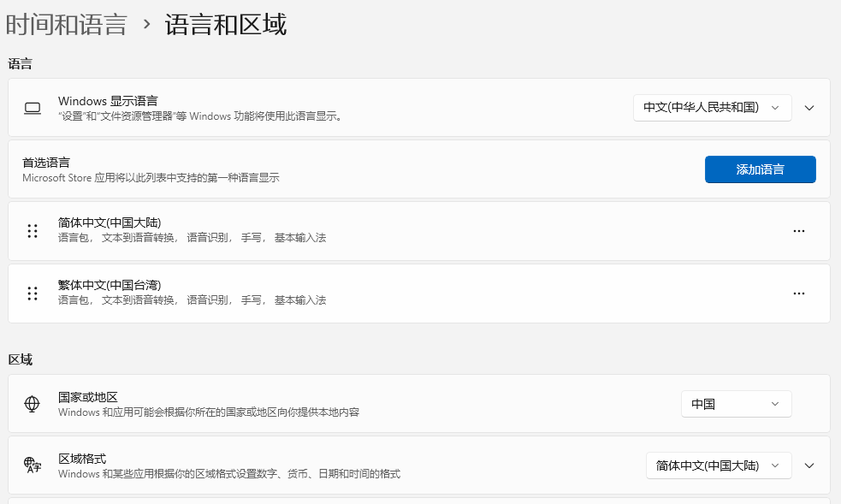Screen dimensions: 841x504
Task: Open the 简体中文(中国大陆) regional format dropdown
Action: (719, 465)
